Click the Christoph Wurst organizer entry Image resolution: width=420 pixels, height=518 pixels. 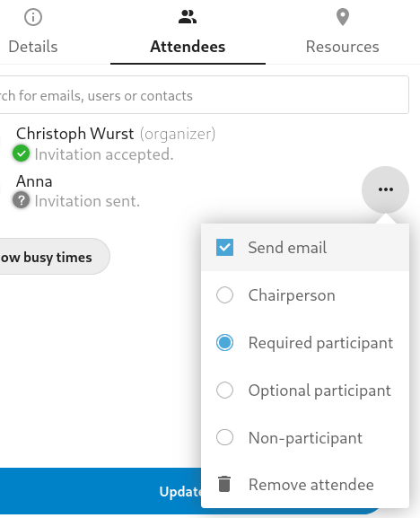[x=116, y=134]
